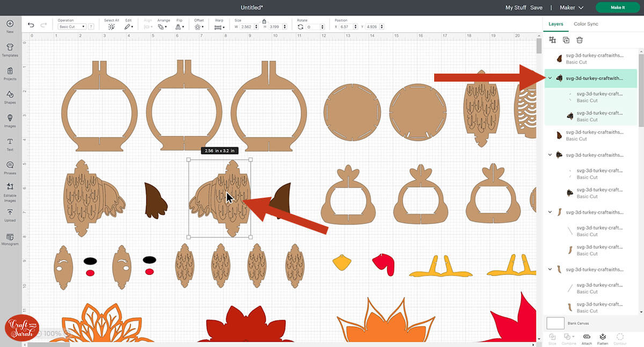Open the Maker machine dropdown
This screenshot has height=347, width=644.
click(x=570, y=8)
